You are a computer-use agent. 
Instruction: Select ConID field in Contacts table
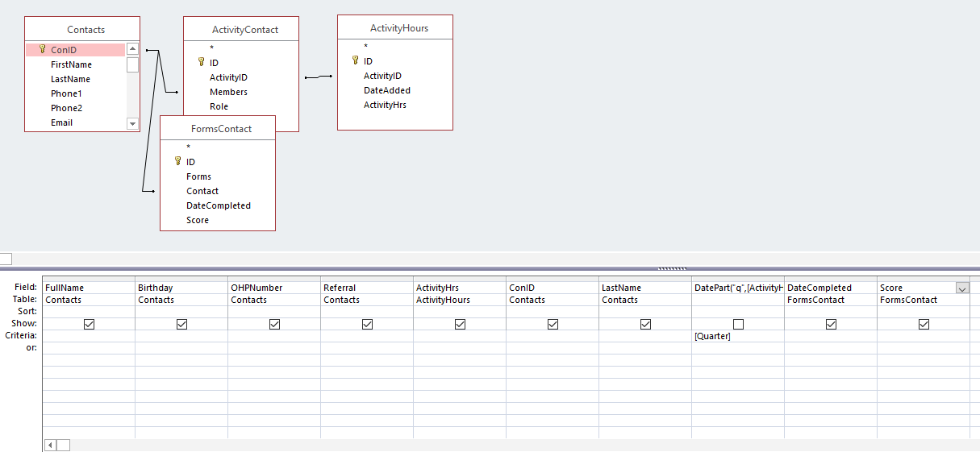(x=75, y=50)
